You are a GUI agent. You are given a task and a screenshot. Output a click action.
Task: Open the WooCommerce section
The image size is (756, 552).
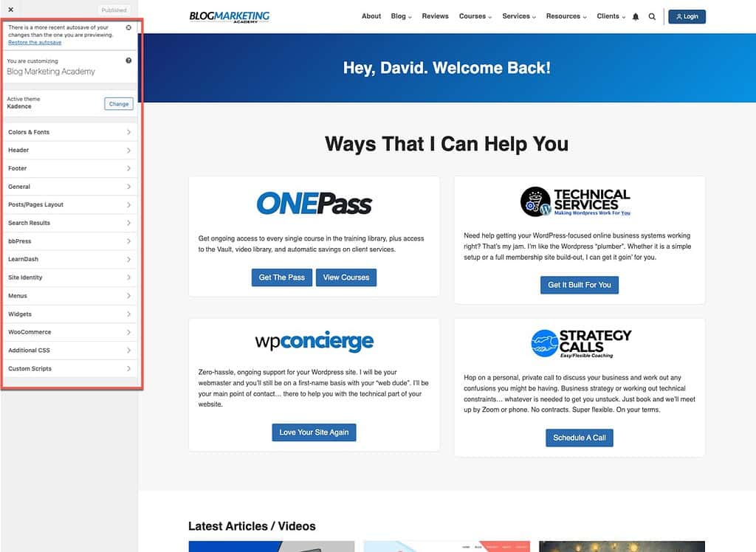[70, 332]
